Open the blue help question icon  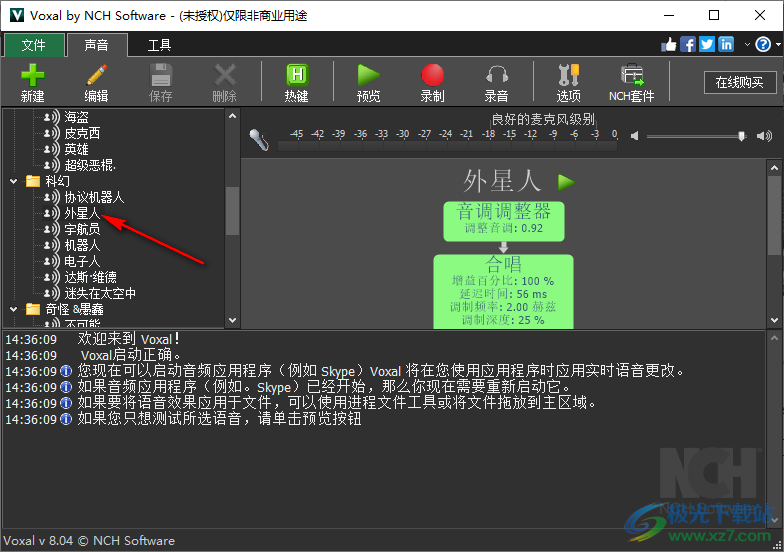pyautogui.click(x=763, y=44)
